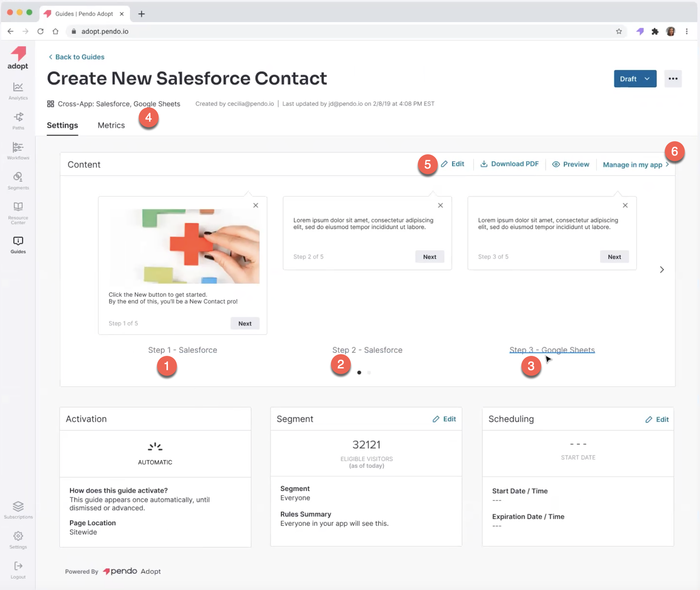Open the more options ellipsis menu

673,79
